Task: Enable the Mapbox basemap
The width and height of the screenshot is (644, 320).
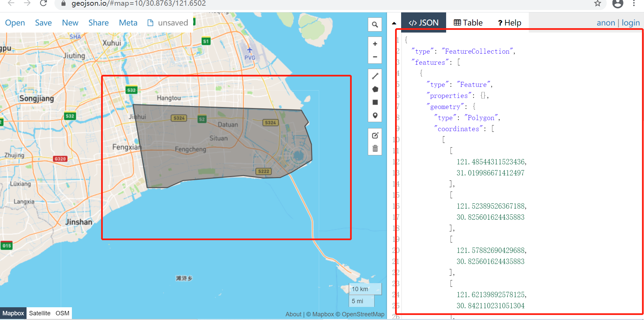Action: point(13,313)
